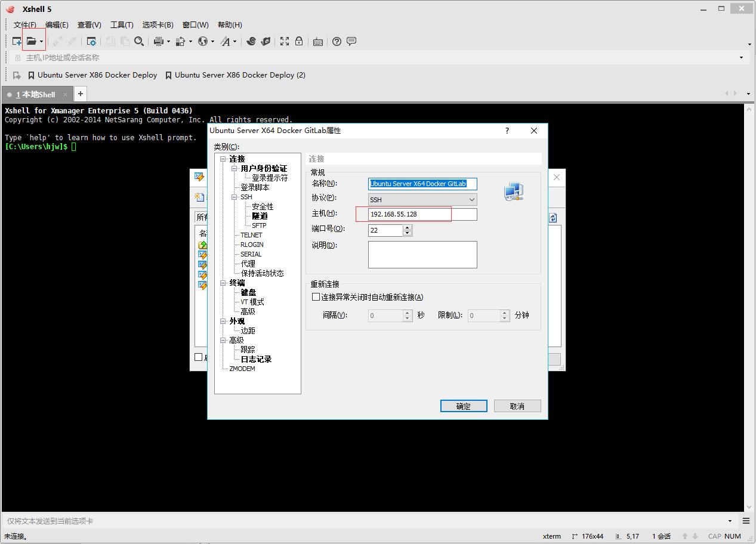Click the 取消 (Cancel) button
This screenshot has width=756, height=544.
pos(517,406)
